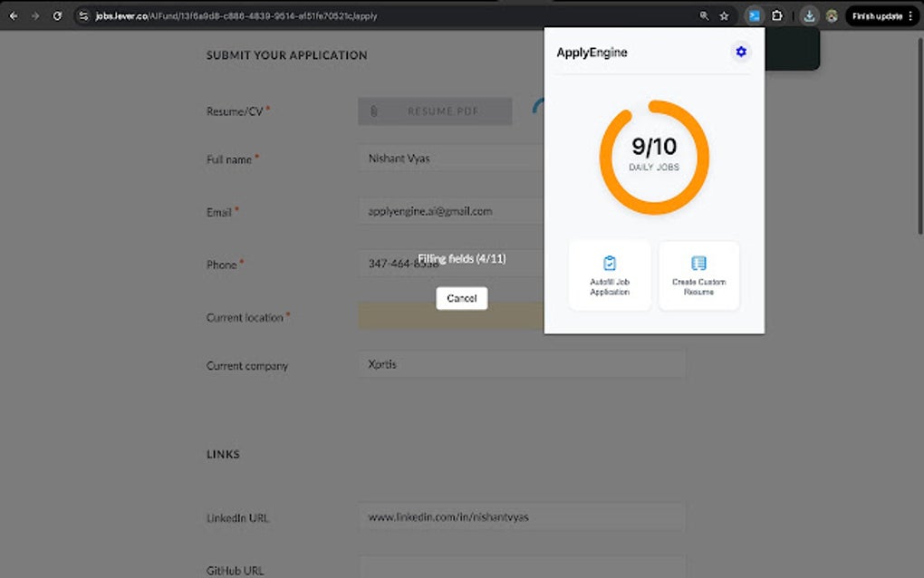Screen dimensions: 924x578
Task: Open ApplyEngine settings via gear icon
Action: [x=741, y=52]
